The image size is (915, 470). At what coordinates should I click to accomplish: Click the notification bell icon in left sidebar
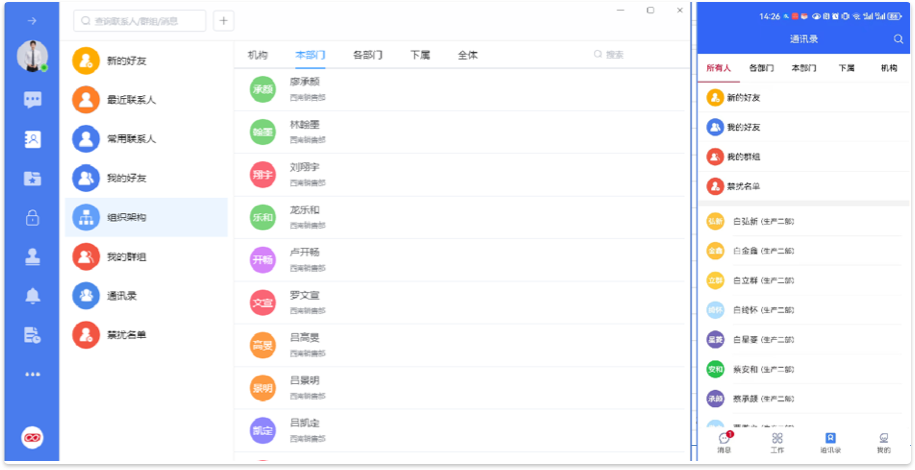pos(33,295)
